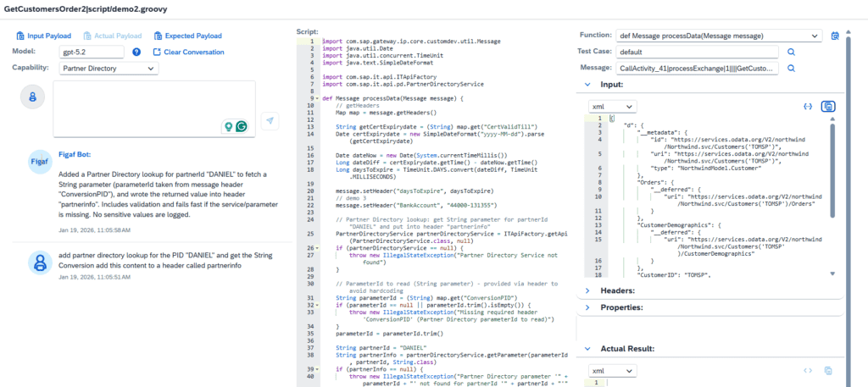Click the user message about partner directory lookup
The height and width of the screenshot is (387, 868).
tap(165, 260)
